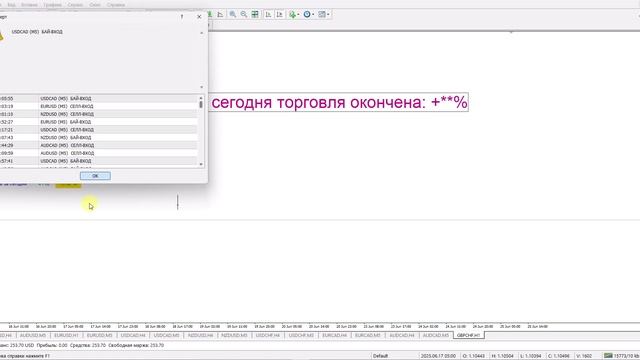Click the Свободная маржа: 253.70 value
640x360 pixels.
pos(136,345)
